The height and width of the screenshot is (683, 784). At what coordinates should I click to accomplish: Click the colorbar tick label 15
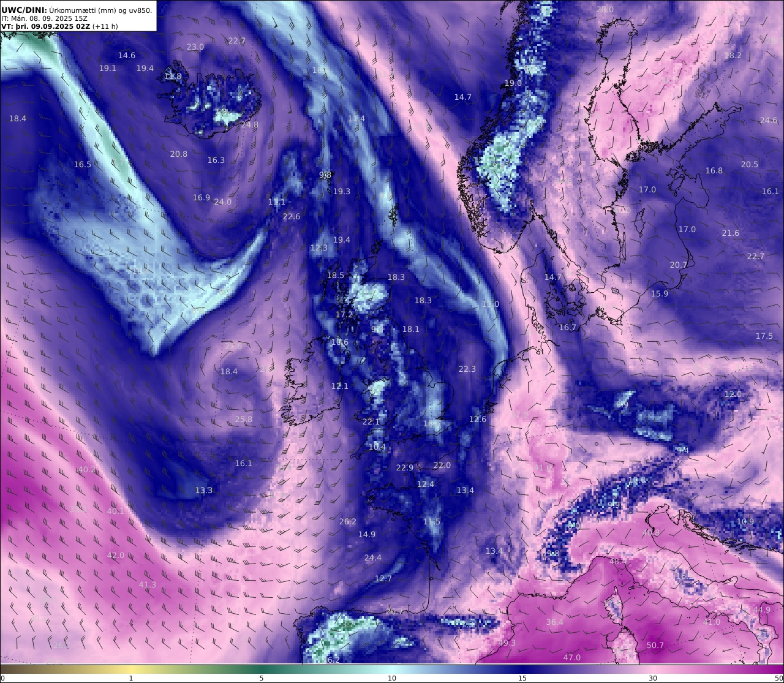(522, 678)
